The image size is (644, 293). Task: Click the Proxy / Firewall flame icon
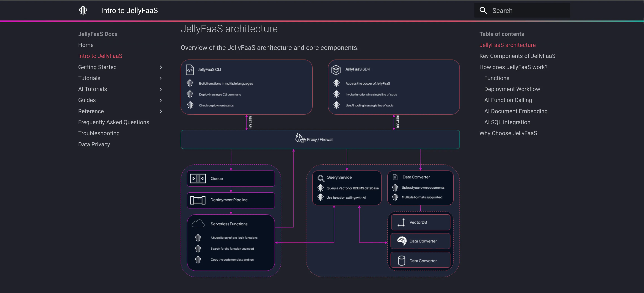300,138
